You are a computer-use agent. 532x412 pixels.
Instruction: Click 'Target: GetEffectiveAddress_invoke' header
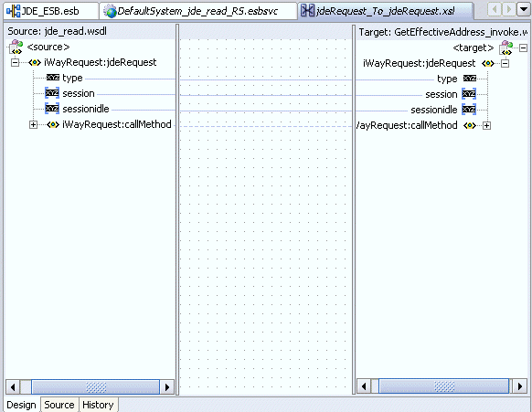443,32
